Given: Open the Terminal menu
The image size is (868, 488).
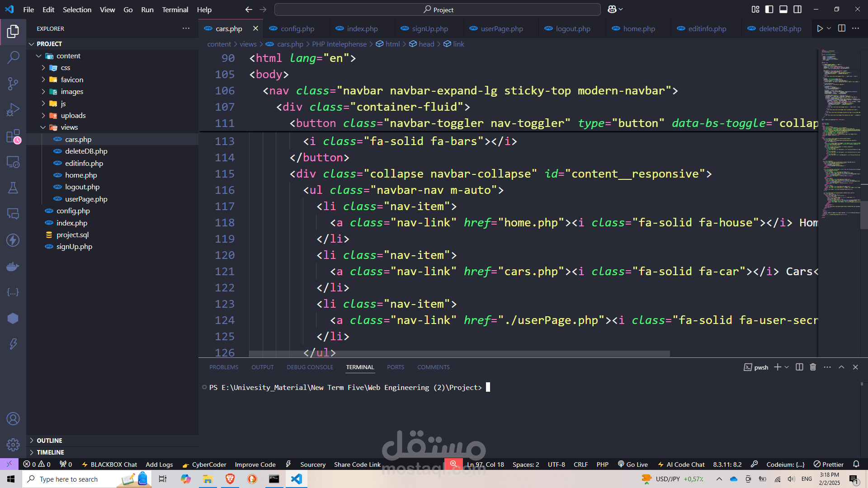Looking at the screenshot, I should click(x=175, y=9).
